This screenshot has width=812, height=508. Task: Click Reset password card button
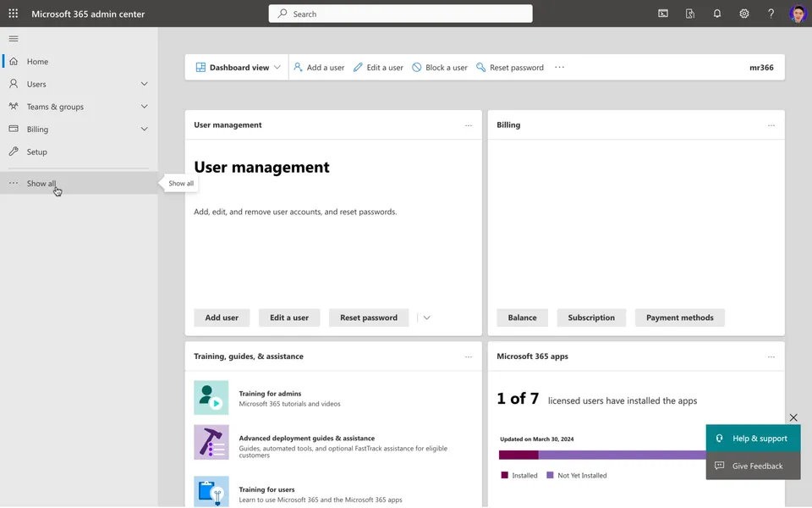pos(369,317)
